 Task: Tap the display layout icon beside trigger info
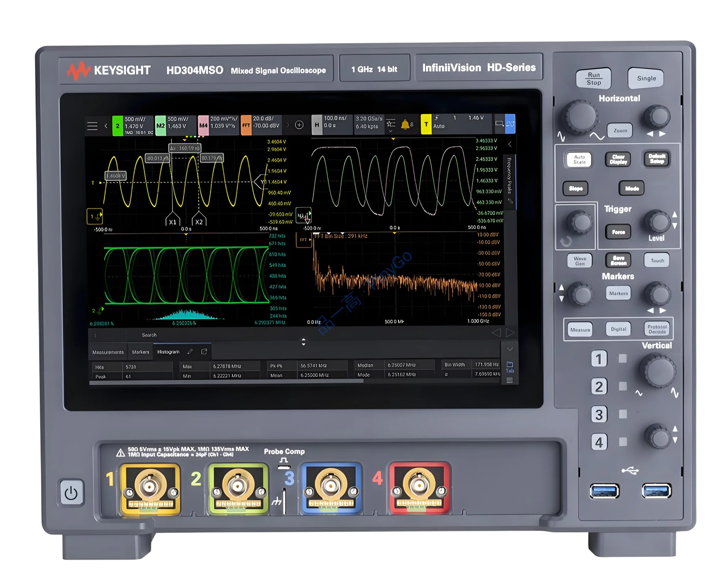(499, 123)
